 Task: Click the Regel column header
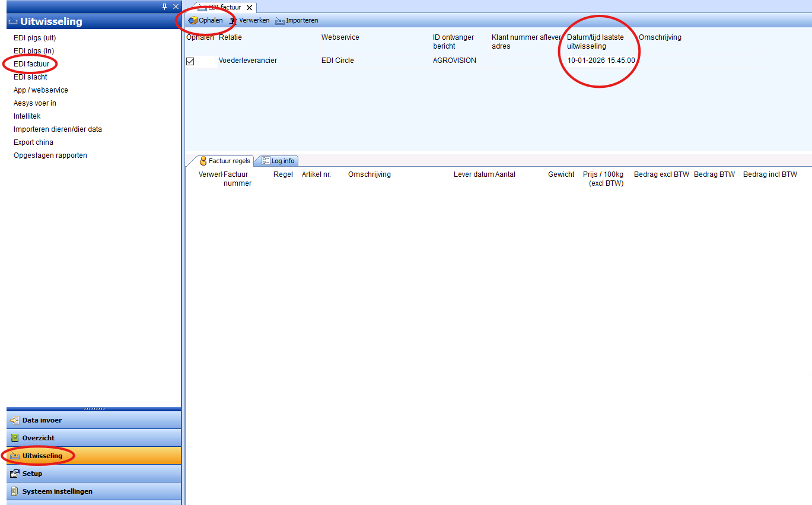283,174
